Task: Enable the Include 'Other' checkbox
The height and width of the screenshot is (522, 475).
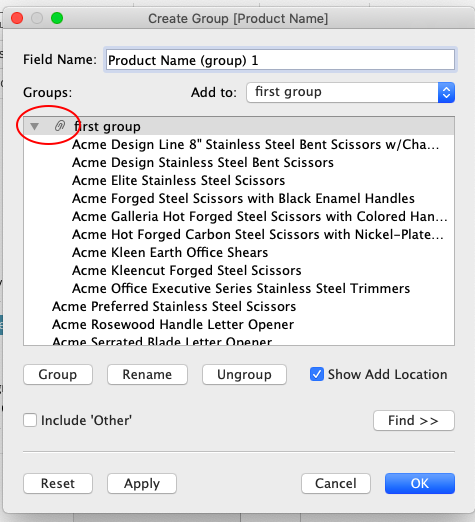Action: pyautogui.click(x=30, y=420)
